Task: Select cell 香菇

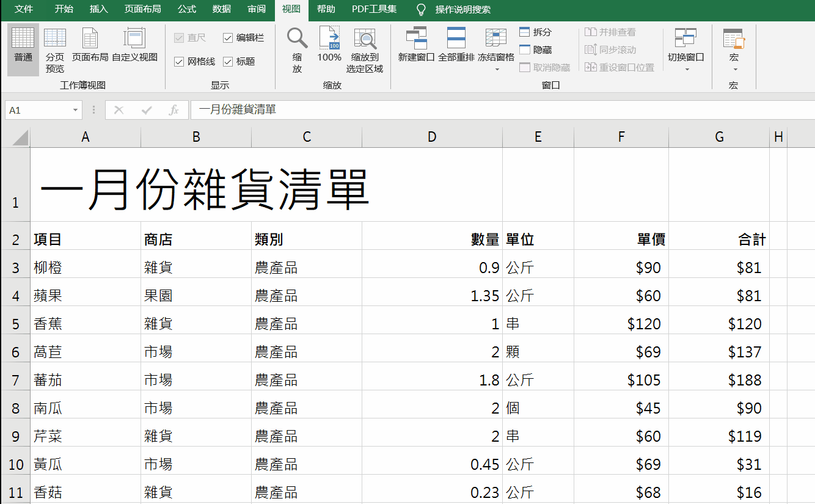Action: coord(86,489)
